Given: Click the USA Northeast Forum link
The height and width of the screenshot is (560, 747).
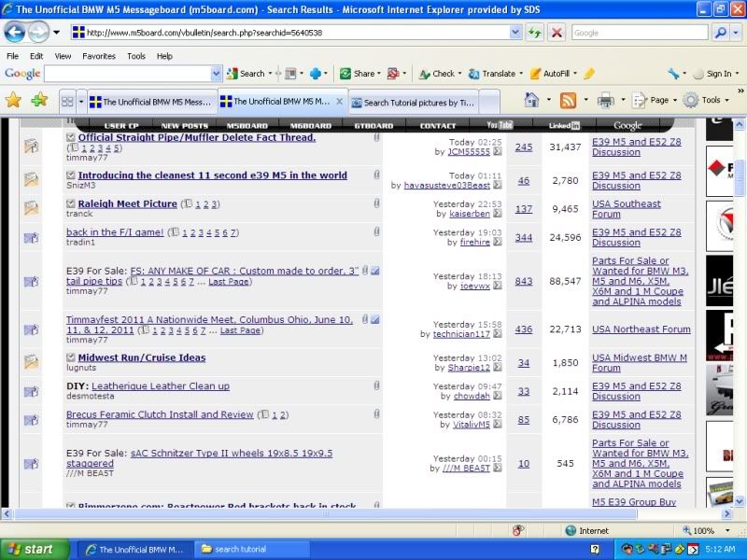Looking at the screenshot, I should point(641,329).
